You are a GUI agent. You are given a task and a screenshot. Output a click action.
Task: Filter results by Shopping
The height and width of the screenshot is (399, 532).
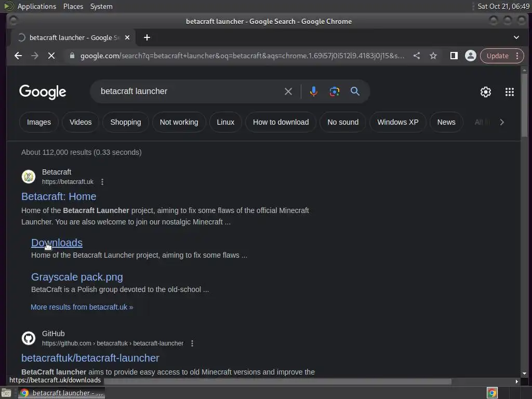click(x=126, y=122)
